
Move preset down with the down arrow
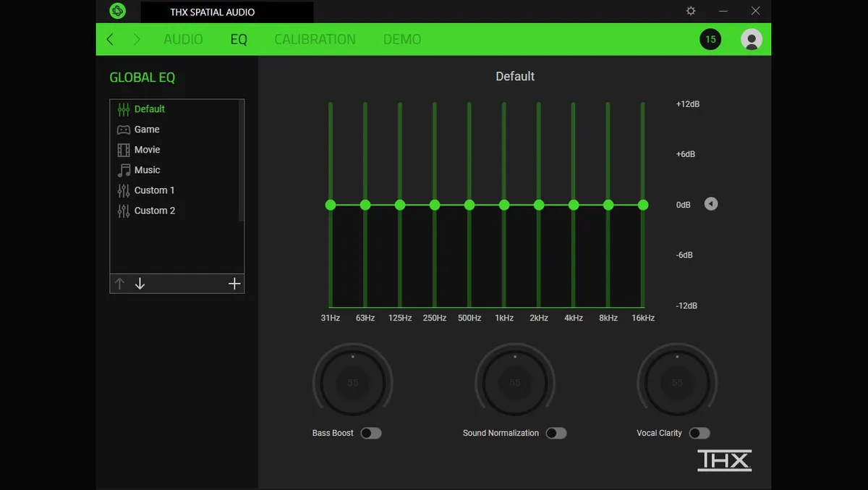click(x=140, y=284)
